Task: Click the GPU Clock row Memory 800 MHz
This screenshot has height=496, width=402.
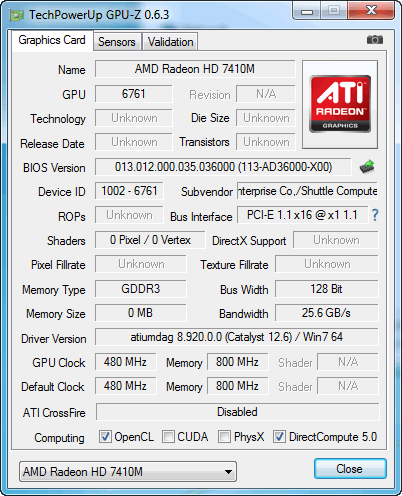Action: click(237, 362)
